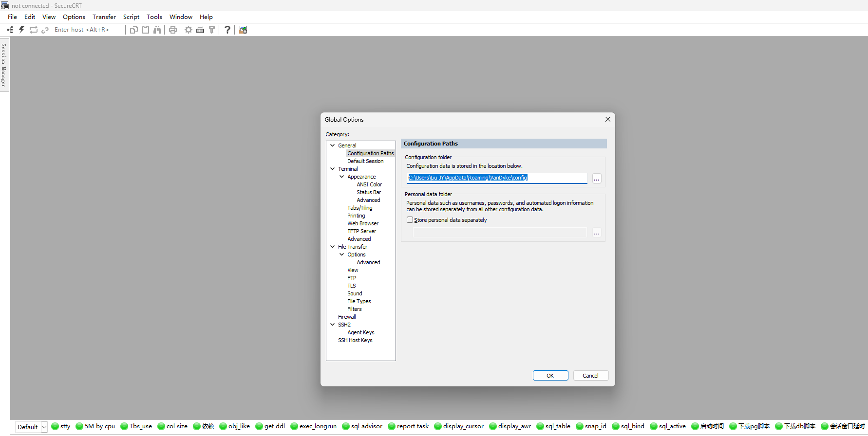
Task: Select Web Browser in category tree
Action: pyautogui.click(x=363, y=223)
